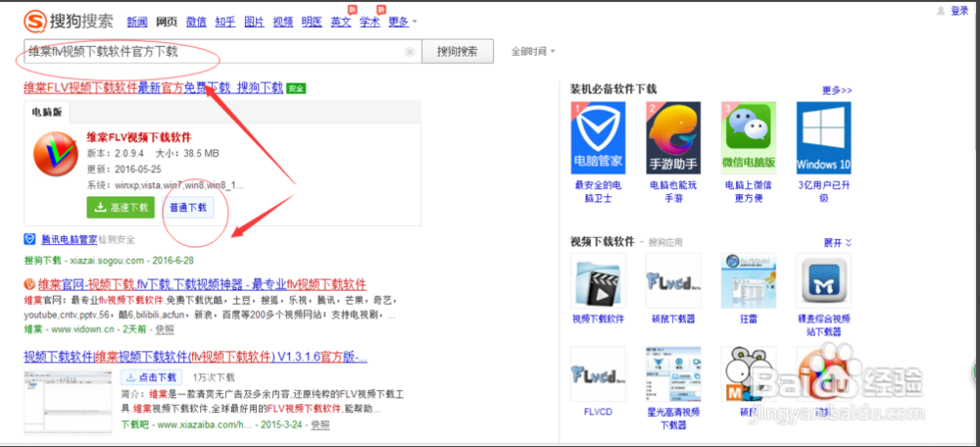Open the 微信电脑版 software tile
This screenshot has width=980, height=447.
749,138
